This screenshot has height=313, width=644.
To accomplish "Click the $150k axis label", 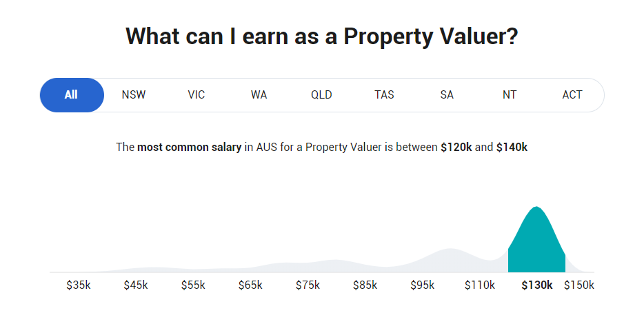I will (x=579, y=285).
